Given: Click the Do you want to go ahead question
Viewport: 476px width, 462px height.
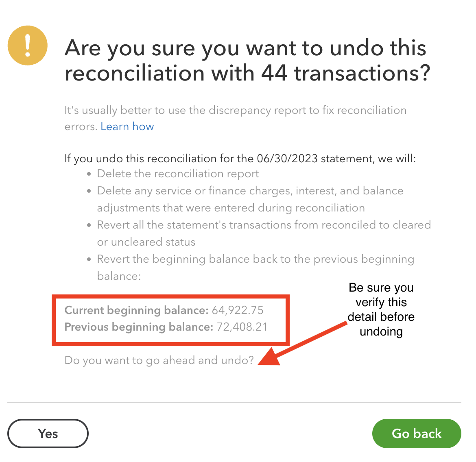Looking at the screenshot, I should (x=159, y=360).
